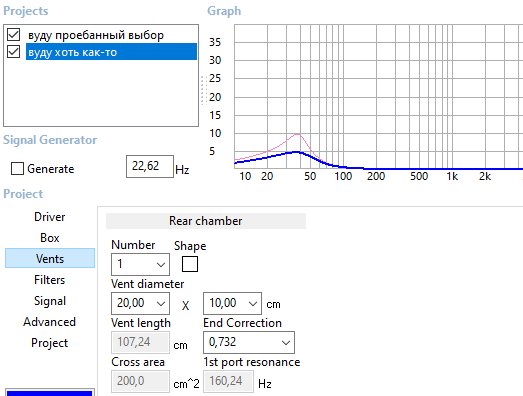Switch to the Driver section

(x=50, y=217)
